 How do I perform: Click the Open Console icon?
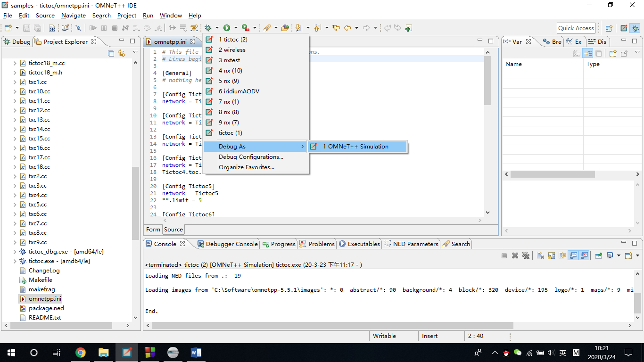[628, 255]
